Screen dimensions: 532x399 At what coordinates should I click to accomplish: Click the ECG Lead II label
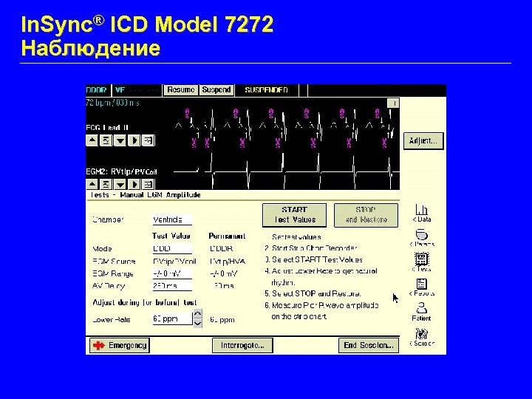click(108, 128)
